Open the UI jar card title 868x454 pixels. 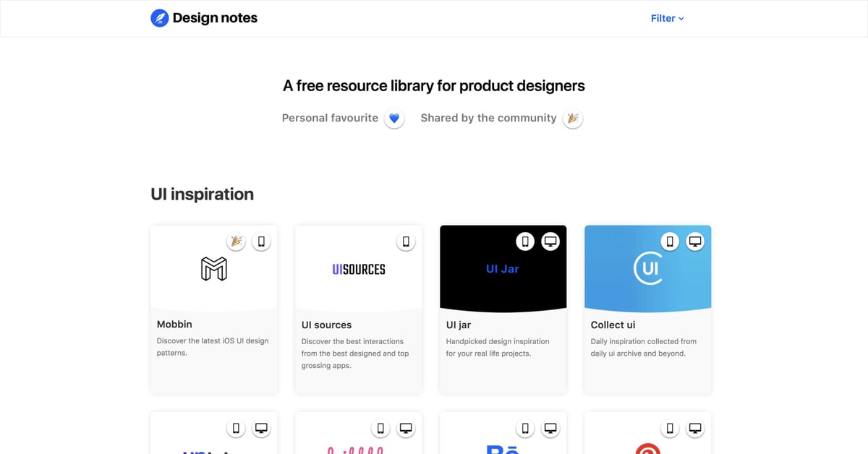point(459,325)
